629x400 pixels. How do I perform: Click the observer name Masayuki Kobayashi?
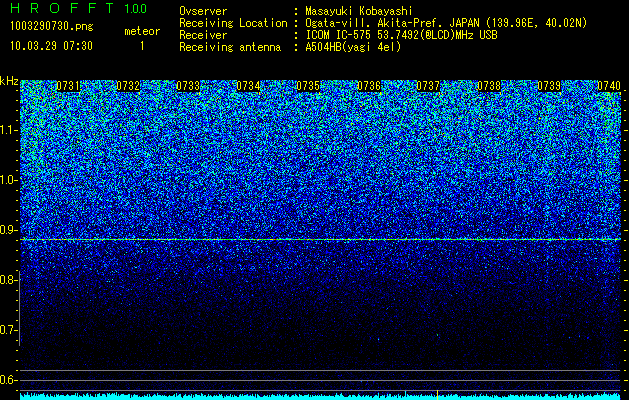click(359, 12)
